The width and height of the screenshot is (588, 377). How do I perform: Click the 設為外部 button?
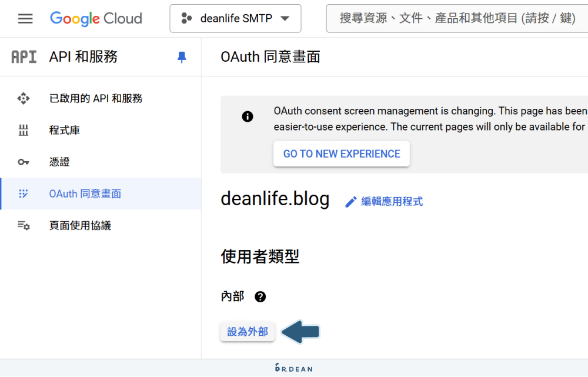tap(247, 331)
